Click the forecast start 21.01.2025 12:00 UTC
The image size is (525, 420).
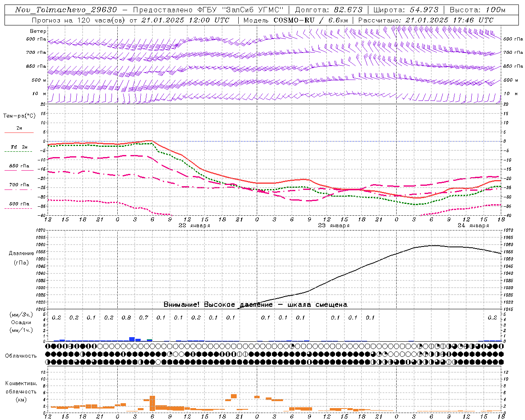(x=185, y=20)
